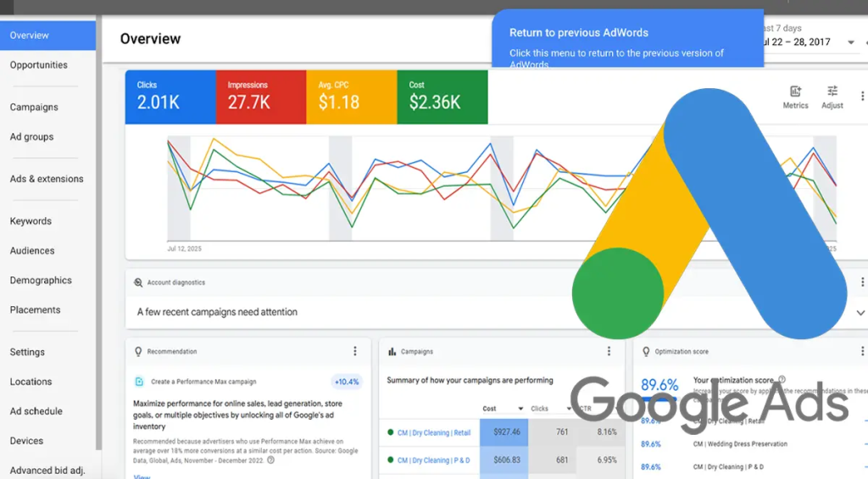
Task: Open the date range dropdown arrow
Action: click(x=851, y=42)
